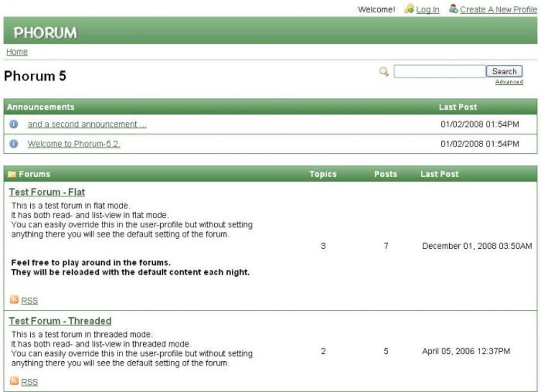Click Last Post header in Forums table
541x392 pixels.
[440, 174]
